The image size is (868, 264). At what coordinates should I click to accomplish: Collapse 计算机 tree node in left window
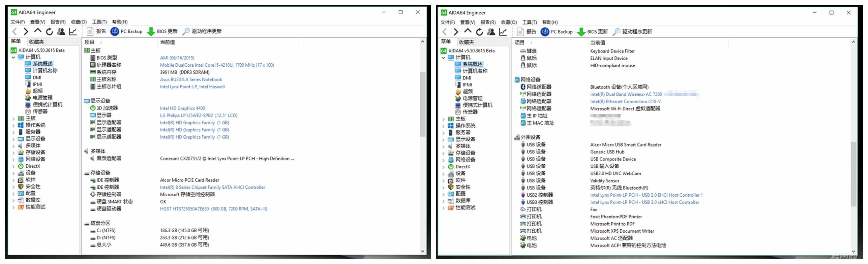click(x=14, y=57)
